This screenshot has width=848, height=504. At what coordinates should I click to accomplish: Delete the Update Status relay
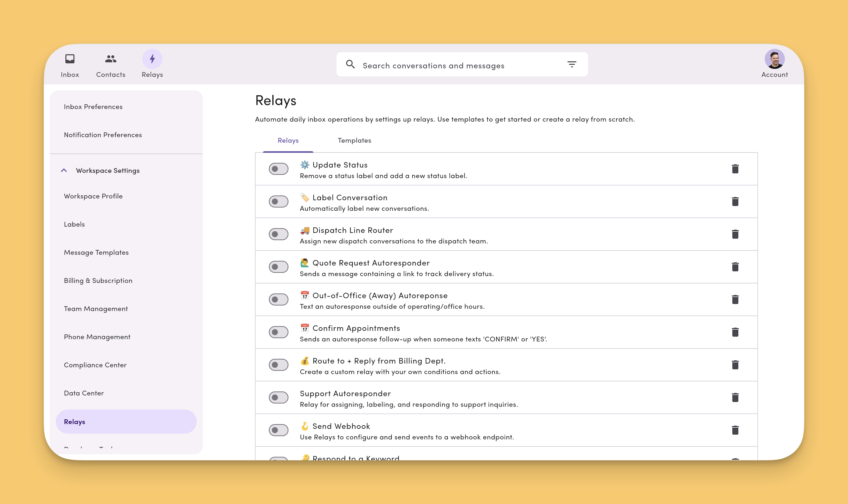tap(735, 169)
